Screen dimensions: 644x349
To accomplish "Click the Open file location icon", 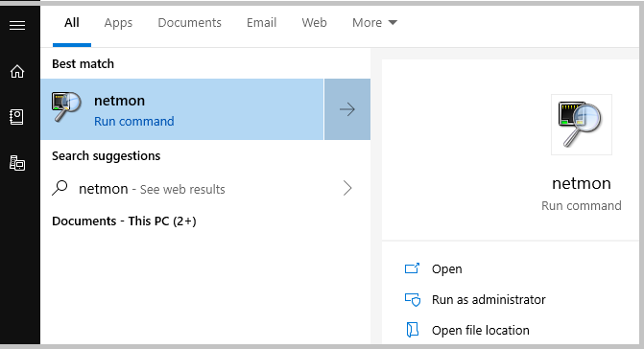I will (x=412, y=330).
